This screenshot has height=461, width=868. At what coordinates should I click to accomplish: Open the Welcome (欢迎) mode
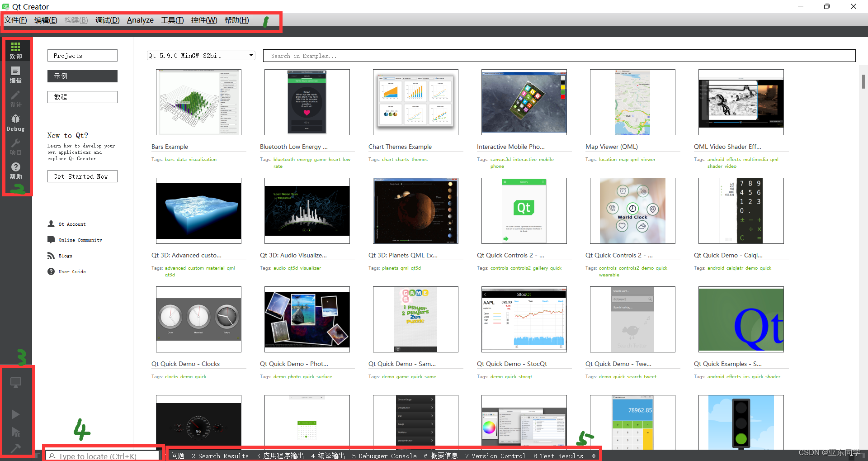coord(16,51)
